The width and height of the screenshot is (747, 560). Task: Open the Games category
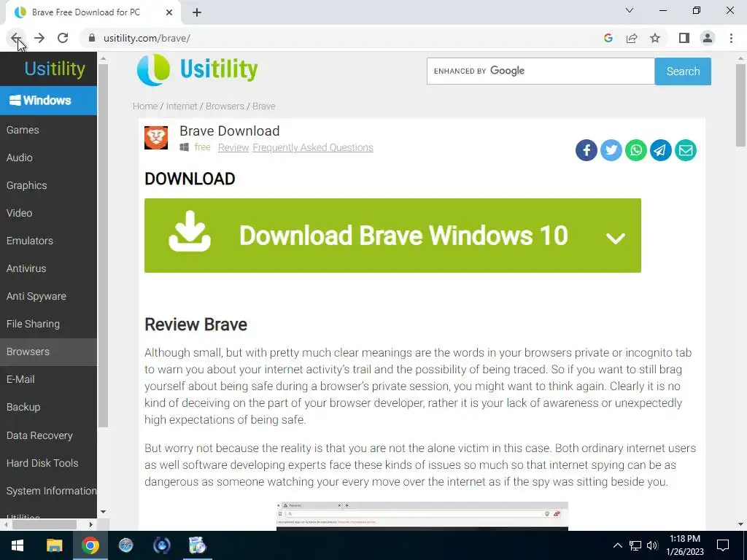(x=48, y=130)
